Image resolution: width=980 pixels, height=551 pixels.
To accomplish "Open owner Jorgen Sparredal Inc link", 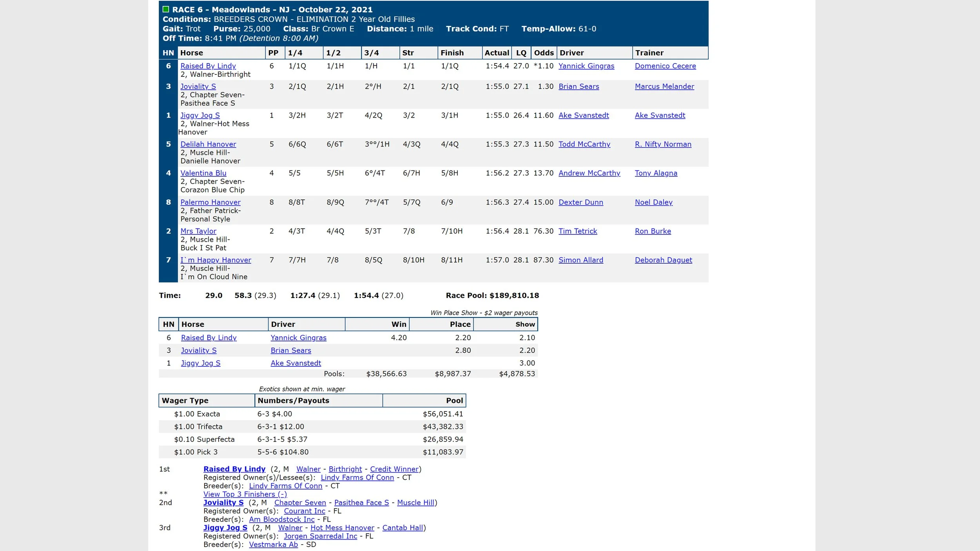I will (321, 536).
